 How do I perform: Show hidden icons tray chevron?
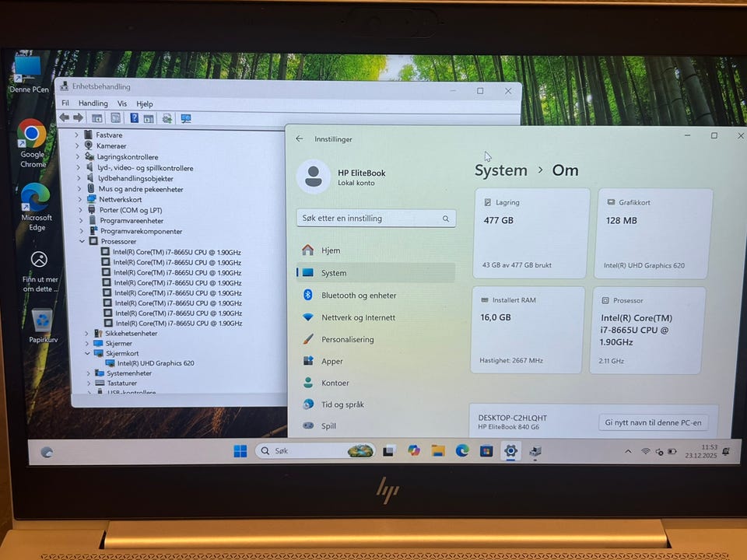click(x=628, y=451)
